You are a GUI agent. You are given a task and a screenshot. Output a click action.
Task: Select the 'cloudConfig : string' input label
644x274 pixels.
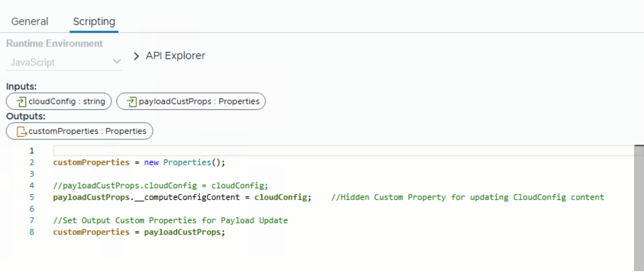point(66,102)
